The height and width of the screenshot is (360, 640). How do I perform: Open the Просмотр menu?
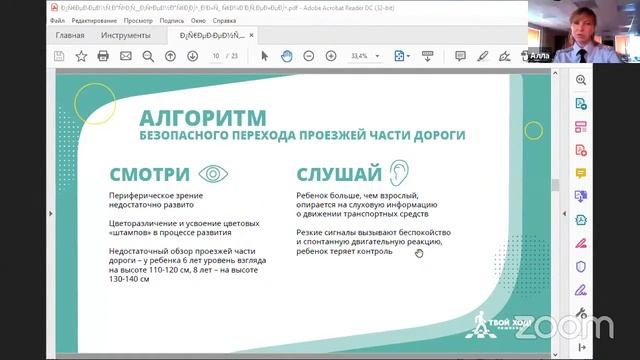coord(138,20)
